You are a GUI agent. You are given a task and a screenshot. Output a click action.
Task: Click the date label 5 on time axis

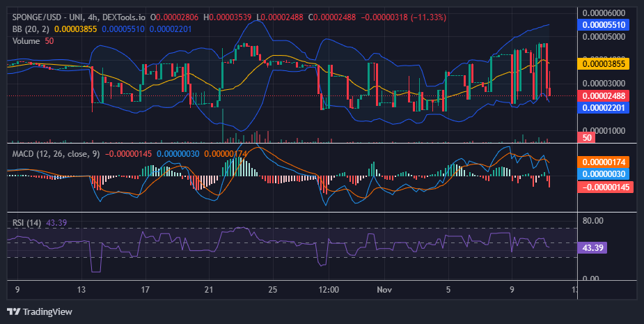[x=448, y=289]
